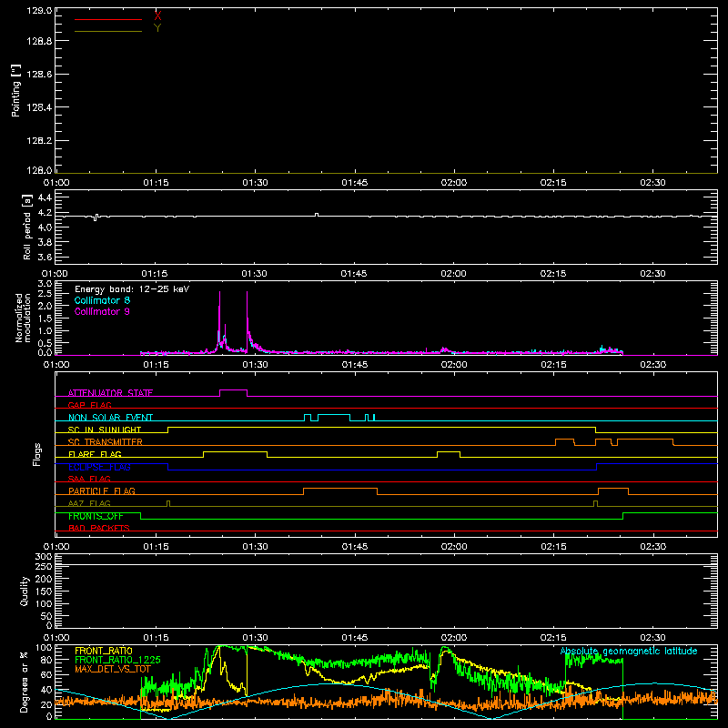Click the X legend letter in Pointing plot
This screenshot has width=728, height=728.
pyautogui.click(x=157, y=16)
